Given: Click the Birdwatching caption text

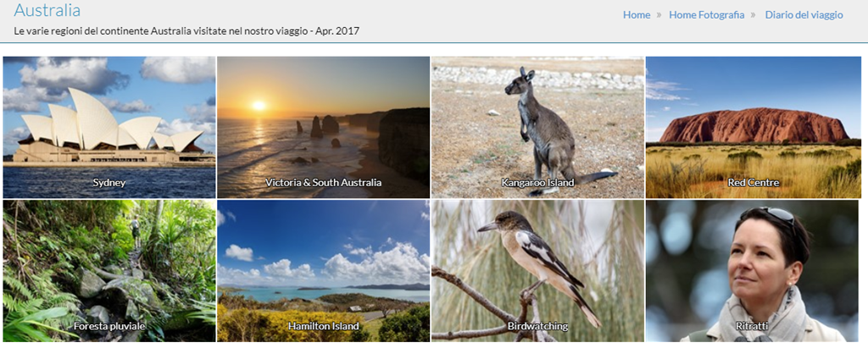Looking at the screenshot, I should [537, 326].
